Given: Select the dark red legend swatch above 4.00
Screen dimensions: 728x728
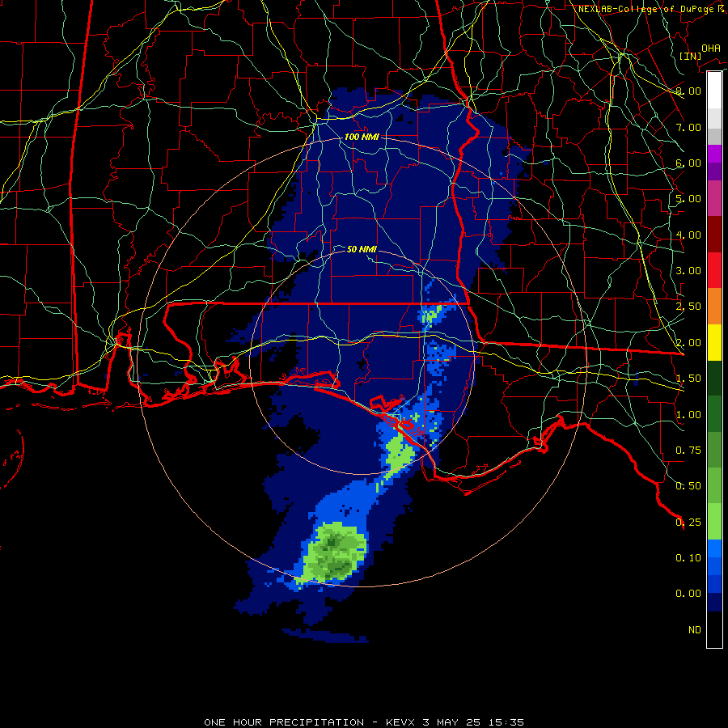Looking at the screenshot, I should tap(714, 234).
